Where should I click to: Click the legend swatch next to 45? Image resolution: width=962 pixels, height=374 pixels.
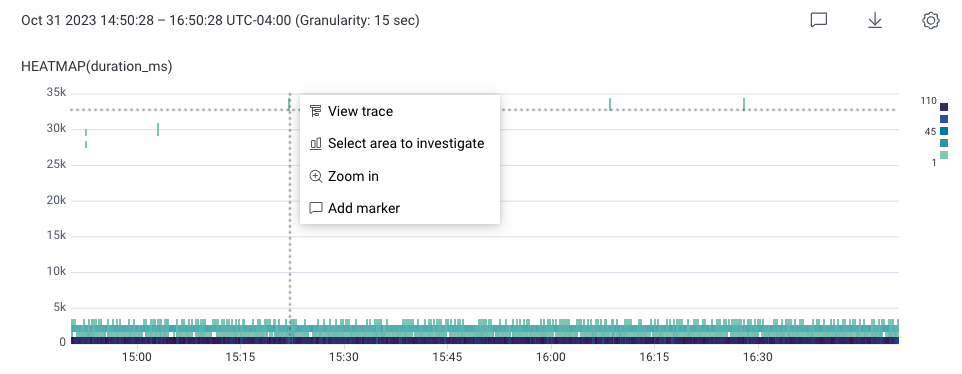click(944, 131)
